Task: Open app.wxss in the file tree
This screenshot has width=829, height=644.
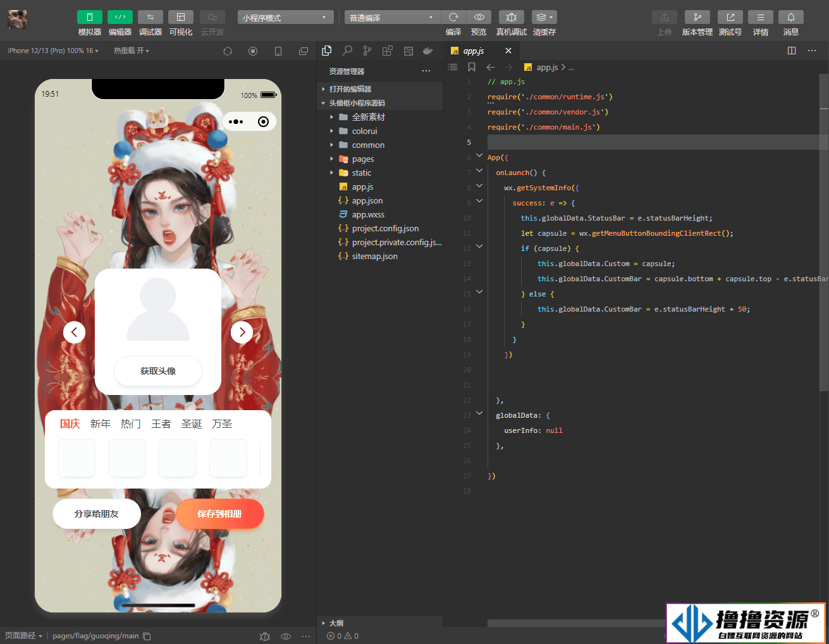Action: tap(379, 214)
